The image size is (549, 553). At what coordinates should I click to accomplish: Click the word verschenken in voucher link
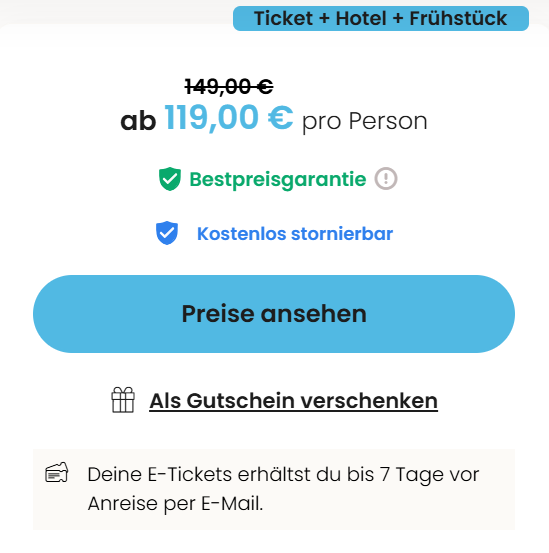pyautogui.click(x=369, y=401)
